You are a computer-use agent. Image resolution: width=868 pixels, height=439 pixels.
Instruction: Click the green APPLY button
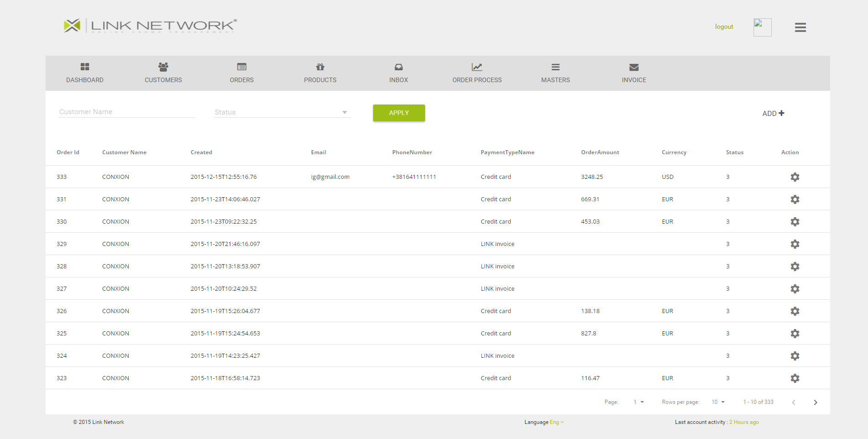pos(399,113)
